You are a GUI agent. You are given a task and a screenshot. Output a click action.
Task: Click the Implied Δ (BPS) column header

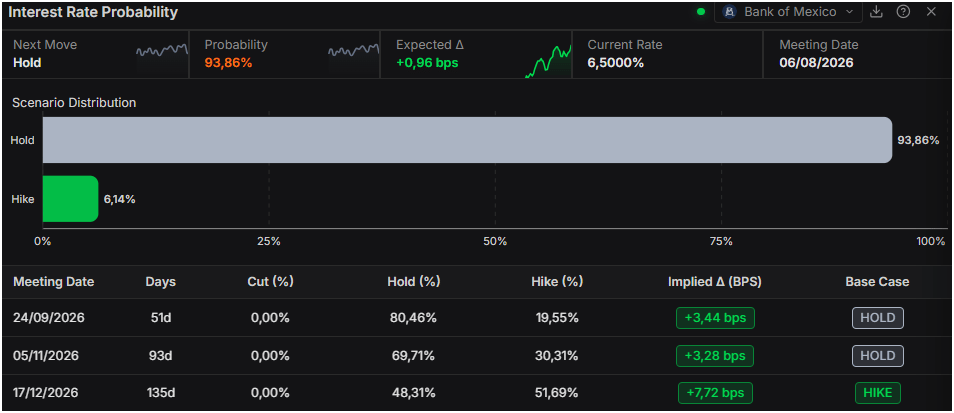[715, 282]
